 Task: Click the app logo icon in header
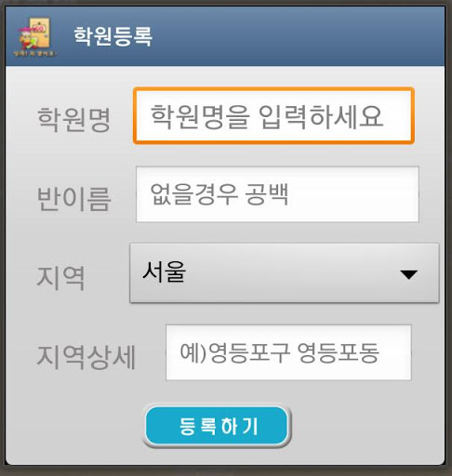tap(34, 37)
